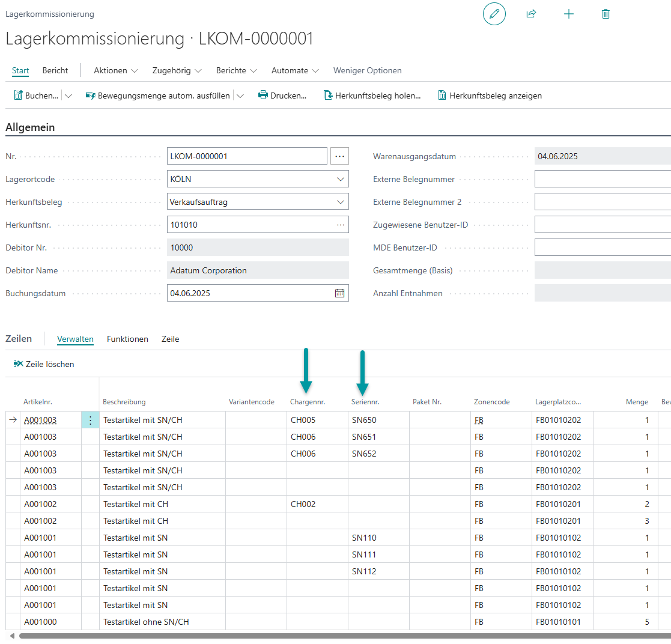Click the trash delete icon
The height and width of the screenshot is (644, 671).
pos(606,14)
